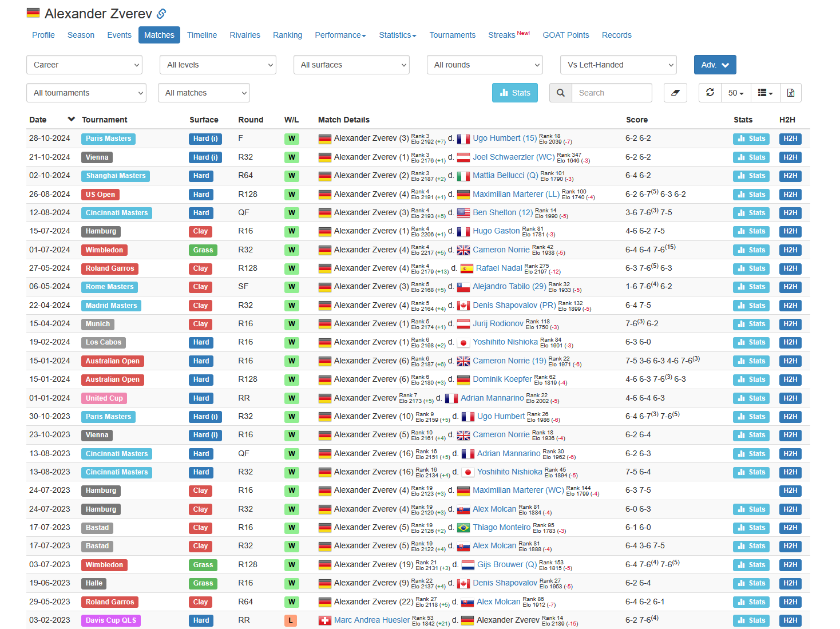840x629 pixels.
Task: Click the Swiss flag beside Marc Andrea Huesler
Action: click(x=325, y=620)
